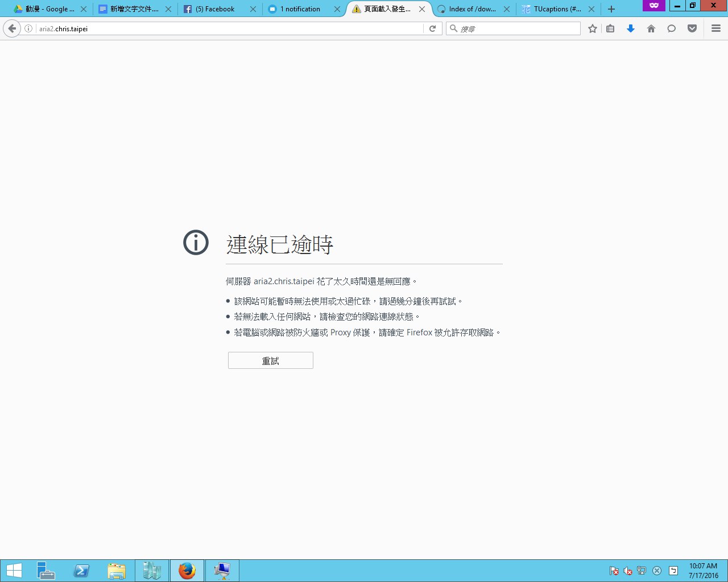Close the (5) Facebook tab
Viewport: 728px width, 582px height.
(253, 9)
